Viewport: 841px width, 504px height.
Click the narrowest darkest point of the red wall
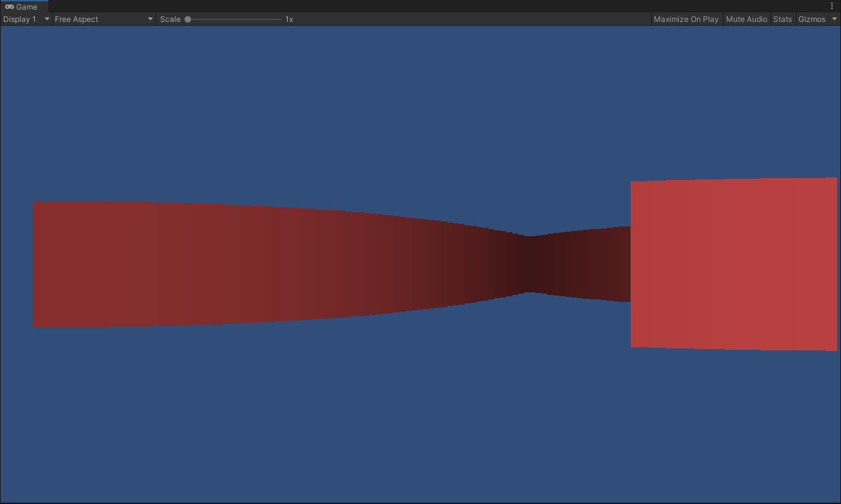tap(530, 264)
